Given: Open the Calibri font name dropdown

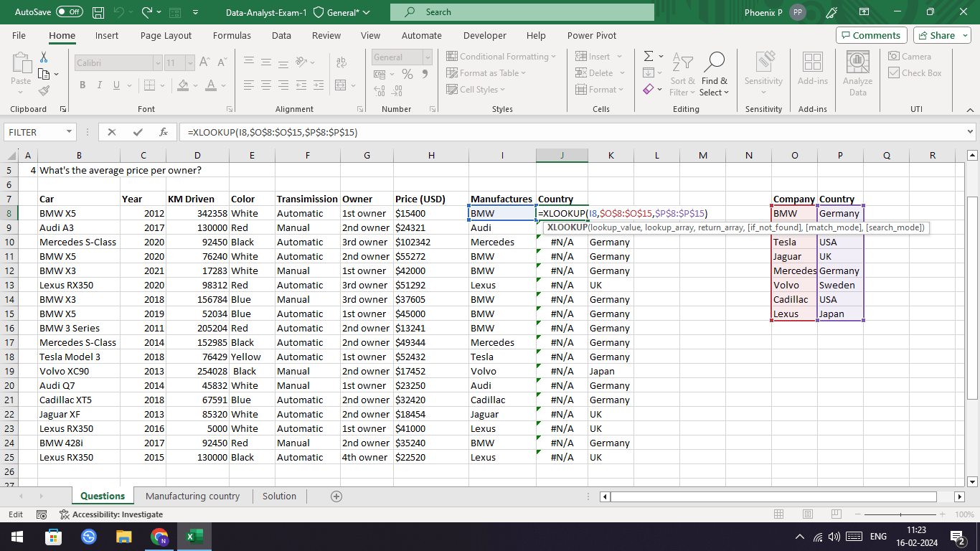Looking at the screenshot, I should pyautogui.click(x=157, y=63).
